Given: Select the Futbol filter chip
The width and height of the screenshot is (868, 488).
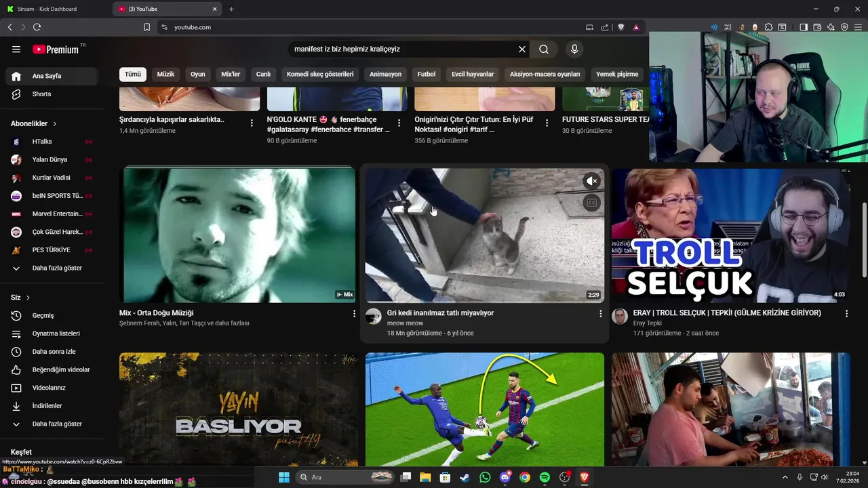Looking at the screenshot, I should pos(427,74).
